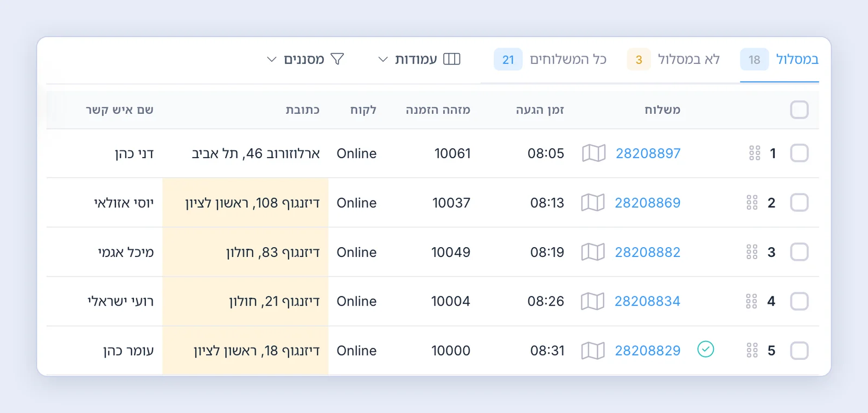Screen dimensions: 868x413
Task: Expand the מסננים dropdown chevron
Action: coord(272,60)
